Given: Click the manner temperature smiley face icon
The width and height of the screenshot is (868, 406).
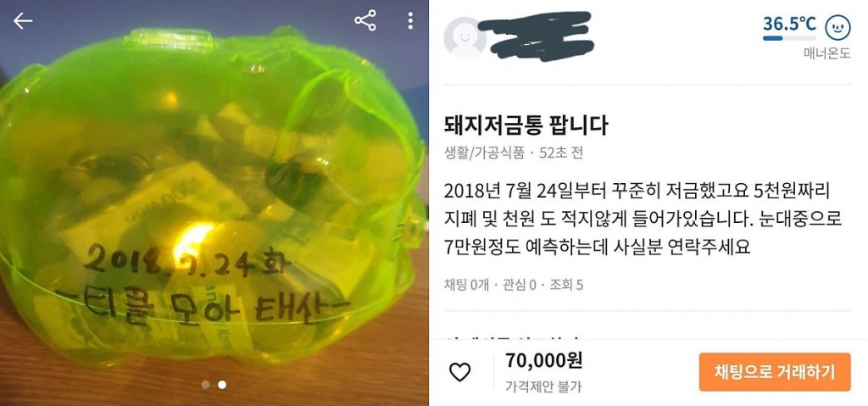Looking at the screenshot, I should 837,27.
